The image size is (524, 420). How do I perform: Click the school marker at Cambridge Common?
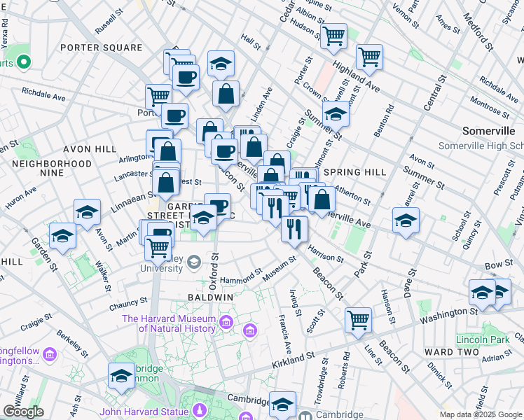[x=121, y=377]
